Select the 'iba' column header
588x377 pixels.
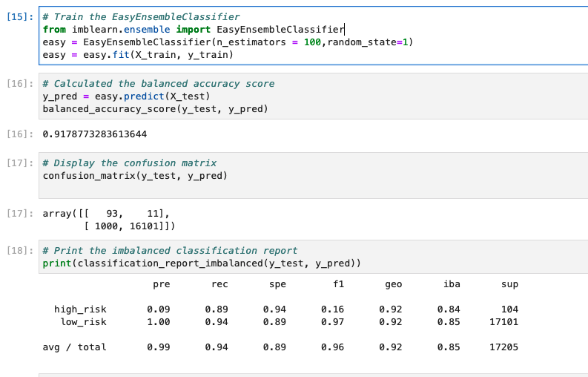(x=452, y=284)
